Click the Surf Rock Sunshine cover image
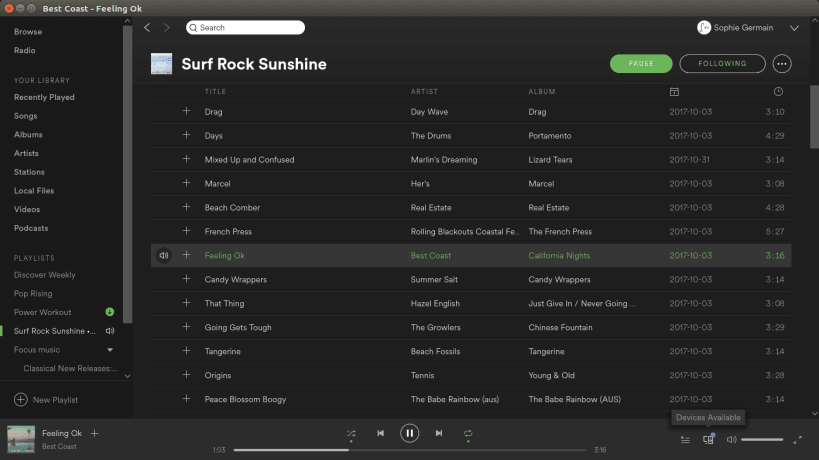819x460 pixels. click(161, 64)
